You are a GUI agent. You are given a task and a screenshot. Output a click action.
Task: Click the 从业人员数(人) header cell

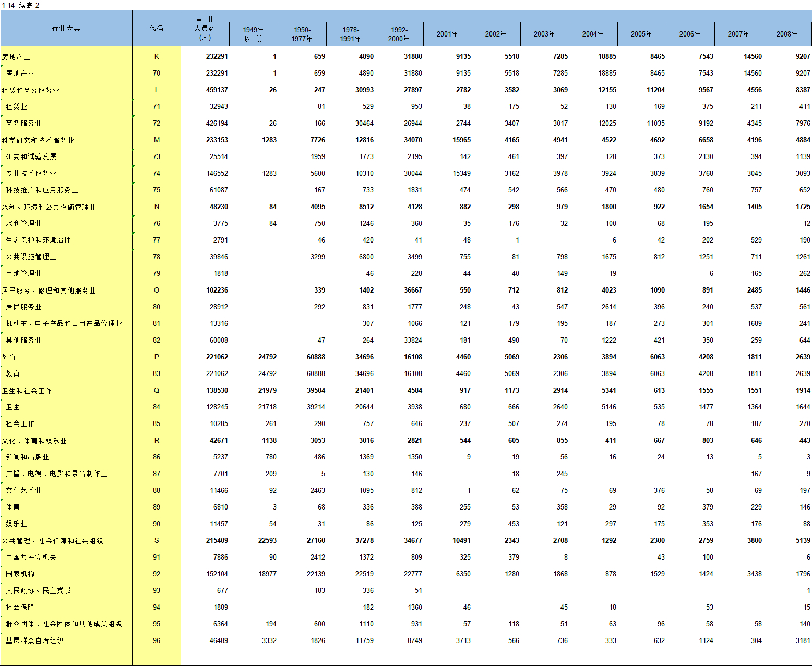(x=205, y=28)
